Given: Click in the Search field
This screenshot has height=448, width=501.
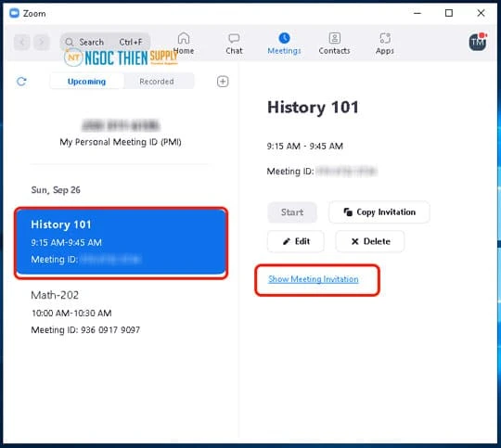Looking at the screenshot, I should coord(105,42).
